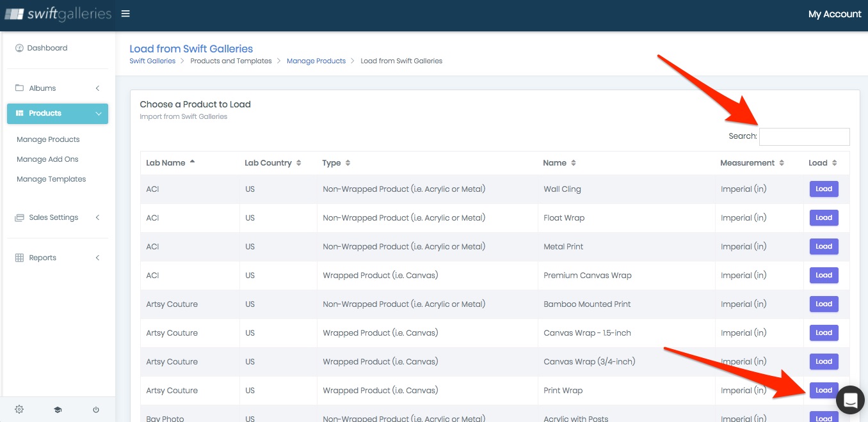868x422 pixels.
Task: Click 'Float Wrap' name cell
Action: [564, 218]
